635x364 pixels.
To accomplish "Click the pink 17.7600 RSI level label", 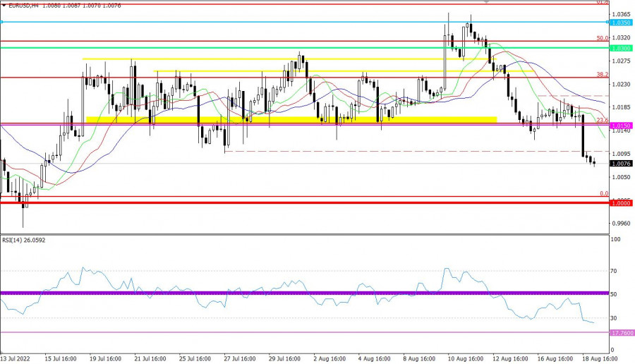I will tap(621, 332).
